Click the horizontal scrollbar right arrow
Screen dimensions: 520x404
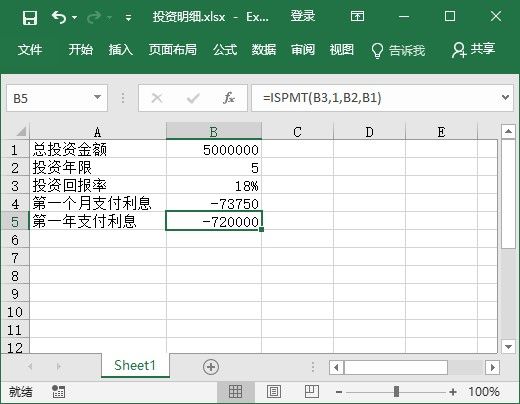492,367
